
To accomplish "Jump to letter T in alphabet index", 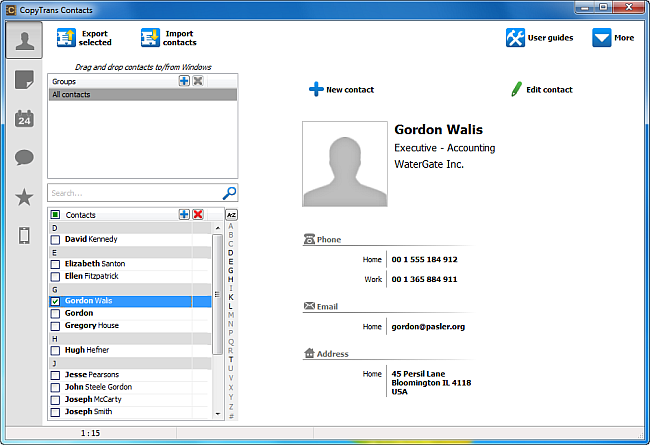I will click(231, 360).
